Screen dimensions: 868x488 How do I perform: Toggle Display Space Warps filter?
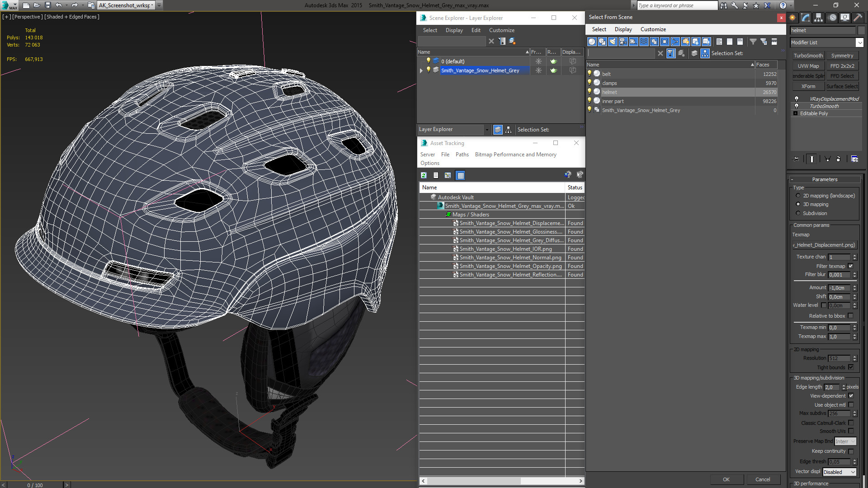click(x=644, y=42)
